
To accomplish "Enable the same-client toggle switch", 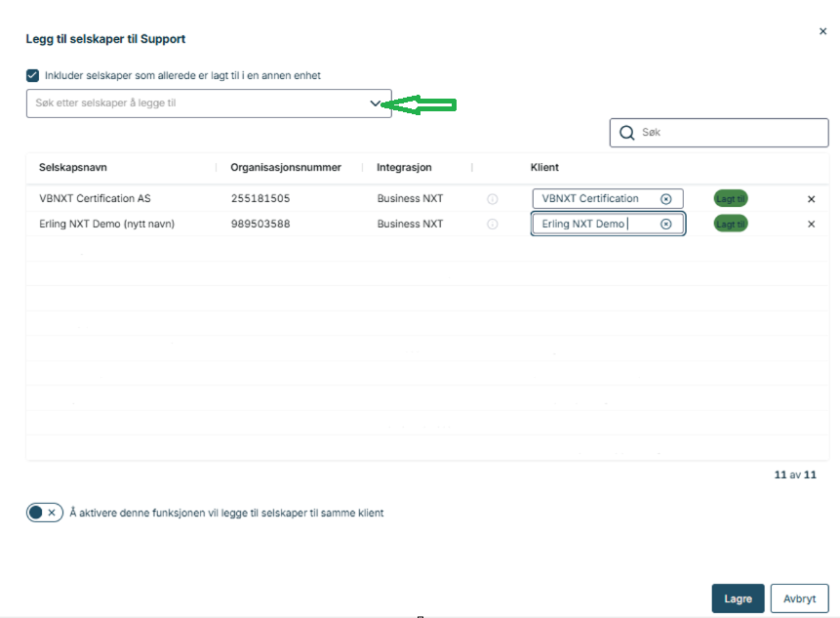I will coord(44,513).
